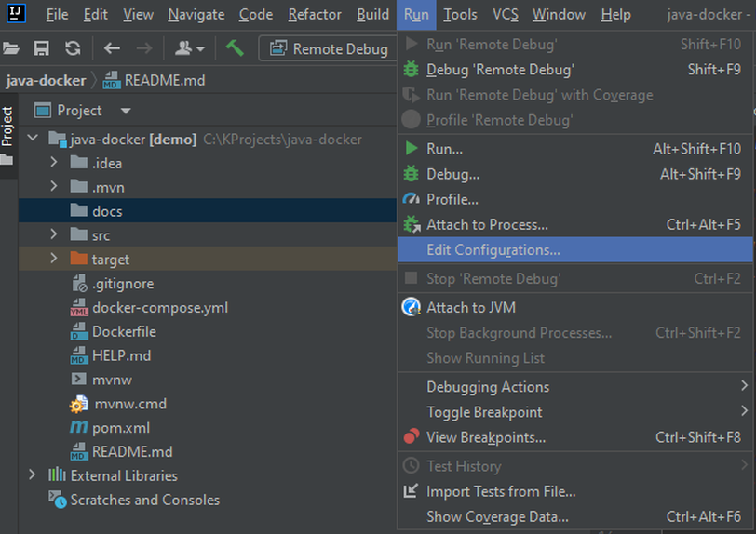Click the External Libraries bars icon
The width and height of the screenshot is (756, 534).
(x=57, y=474)
